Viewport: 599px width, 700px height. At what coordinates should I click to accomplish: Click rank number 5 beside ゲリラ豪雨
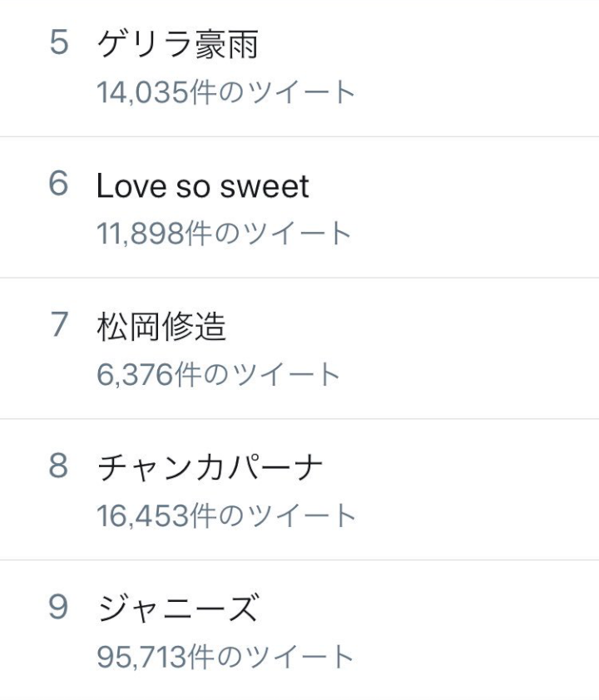point(58,44)
